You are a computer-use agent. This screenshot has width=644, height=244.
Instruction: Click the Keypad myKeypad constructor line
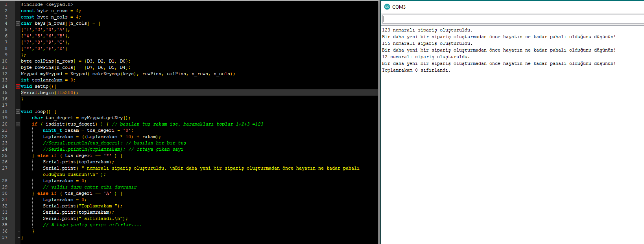pos(128,74)
